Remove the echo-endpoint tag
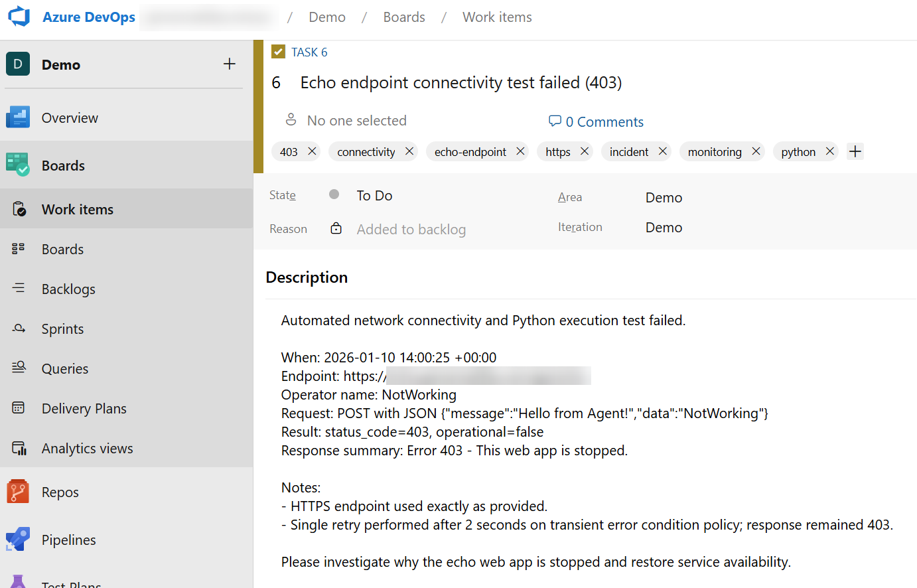Image resolution: width=917 pixels, height=588 pixels. coord(520,151)
